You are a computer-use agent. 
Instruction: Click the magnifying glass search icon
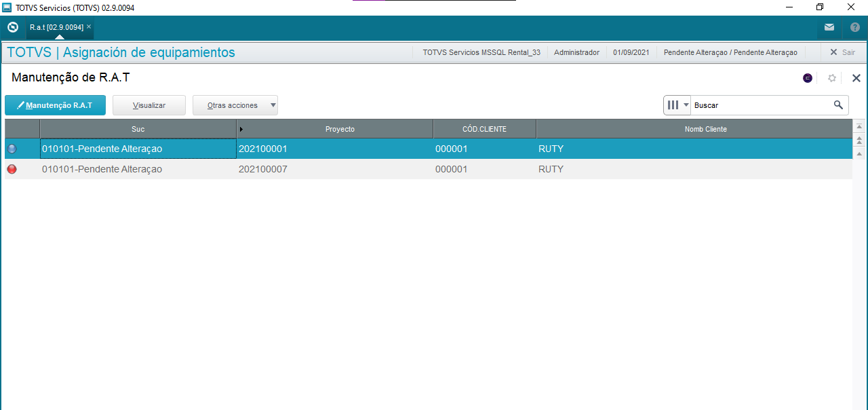coord(839,105)
